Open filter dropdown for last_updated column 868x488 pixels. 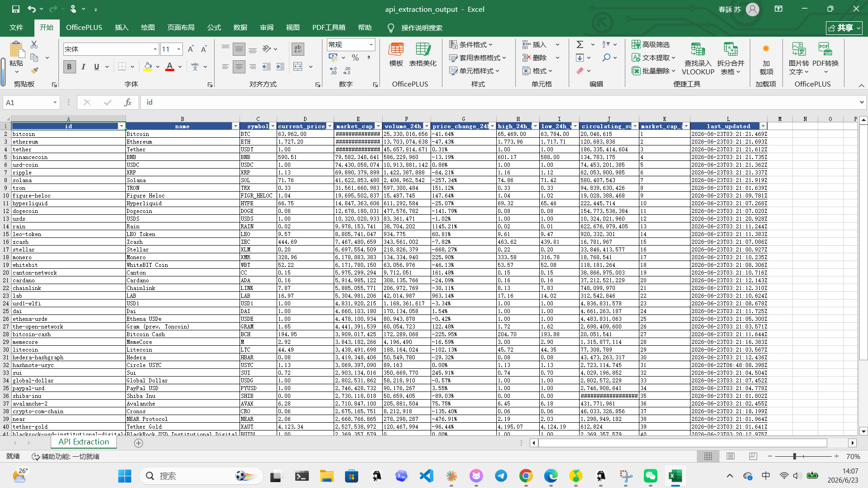coord(763,126)
